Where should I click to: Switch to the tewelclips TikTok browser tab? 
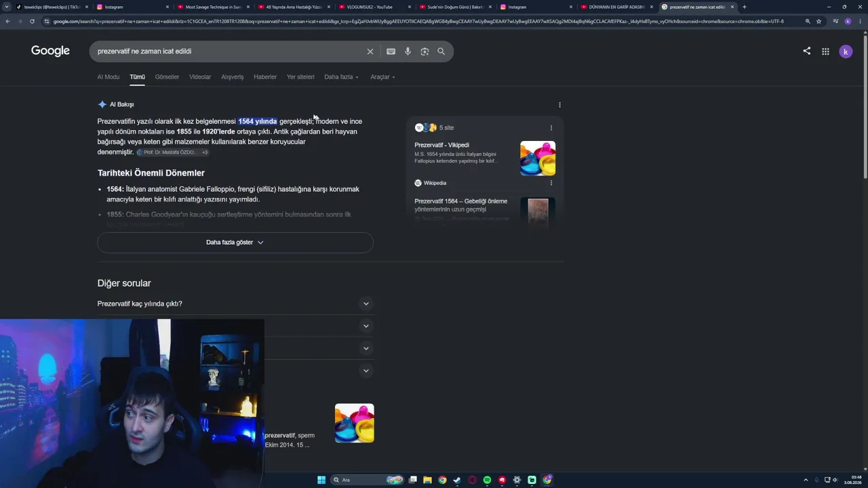point(52,7)
